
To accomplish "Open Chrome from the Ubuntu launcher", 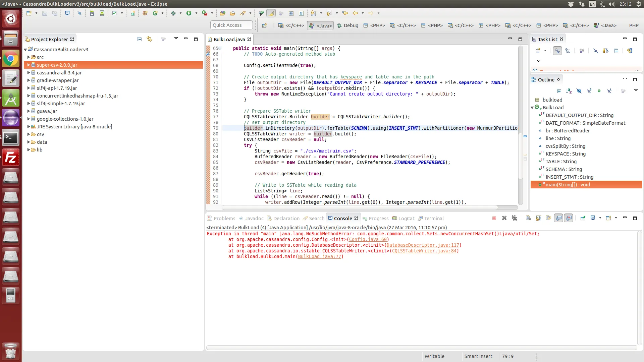I will coord(11,59).
